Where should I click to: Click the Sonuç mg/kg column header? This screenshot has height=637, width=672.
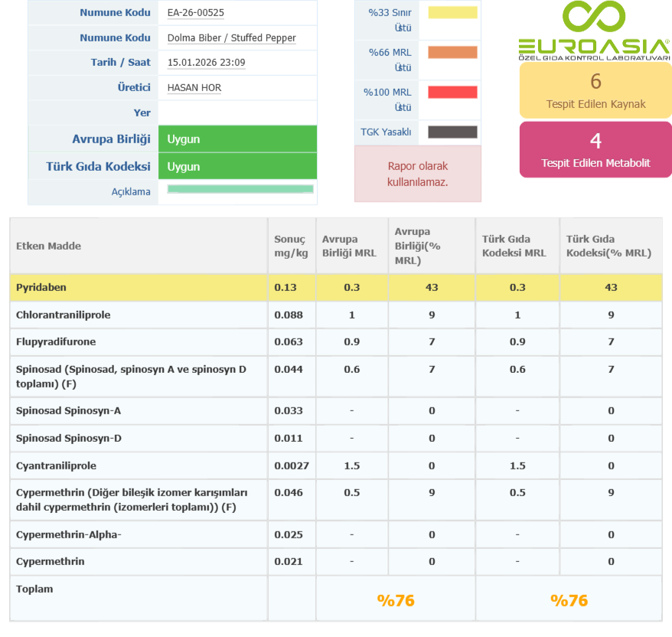tap(290, 246)
